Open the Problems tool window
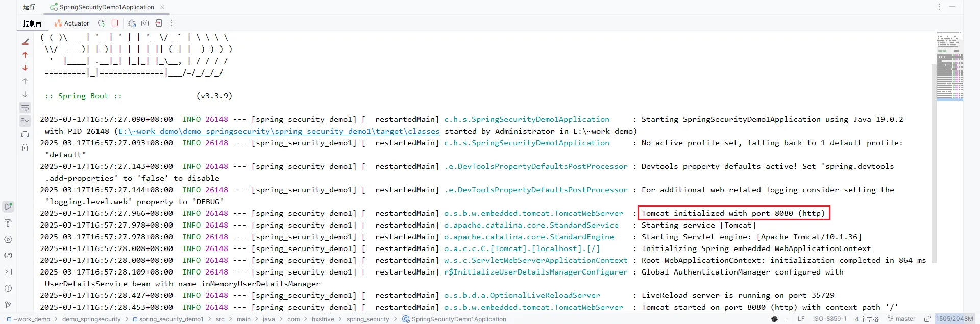 click(x=8, y=288)
